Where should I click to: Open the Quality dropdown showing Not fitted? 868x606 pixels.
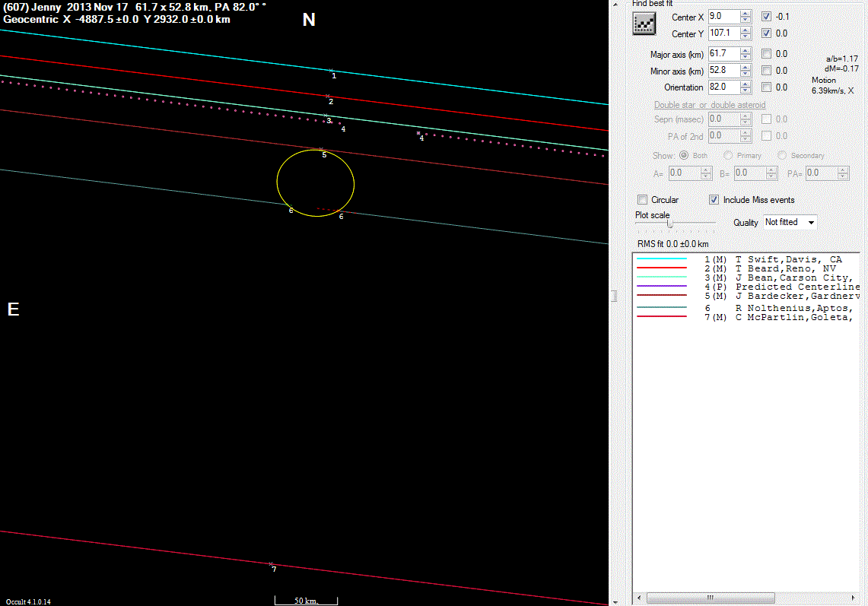pyautogui.click(x=790, y=223)
